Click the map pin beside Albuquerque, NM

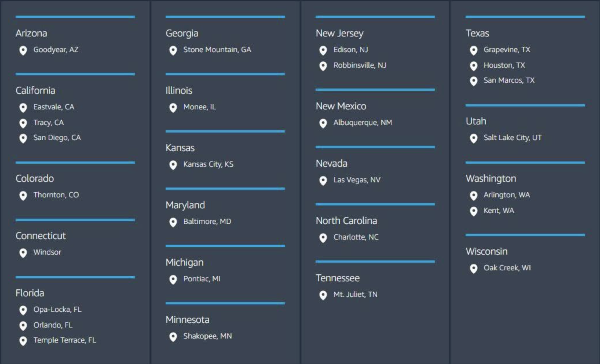(323, 124)
